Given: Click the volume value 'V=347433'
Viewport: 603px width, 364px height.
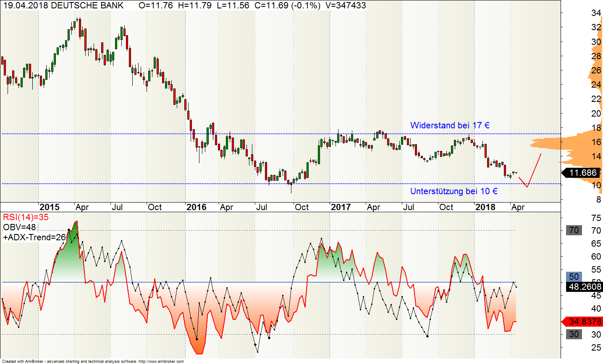Looking at the screenshot, I should point(345,5).
